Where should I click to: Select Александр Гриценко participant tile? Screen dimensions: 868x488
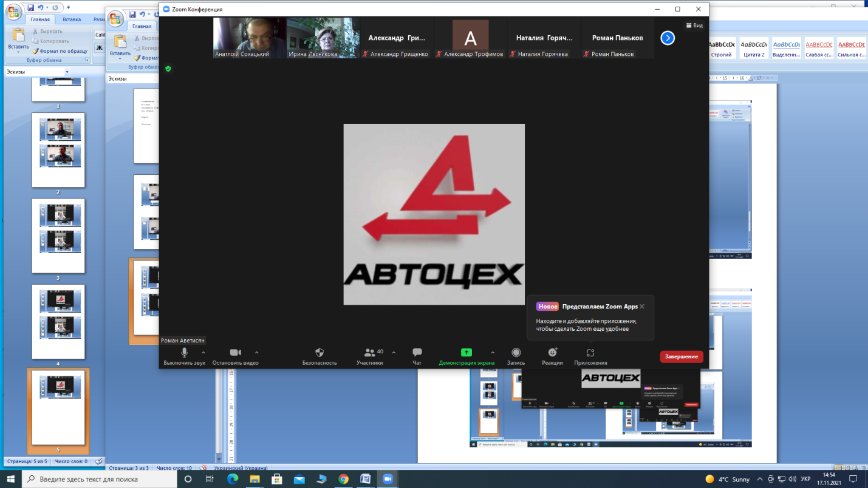397,38
